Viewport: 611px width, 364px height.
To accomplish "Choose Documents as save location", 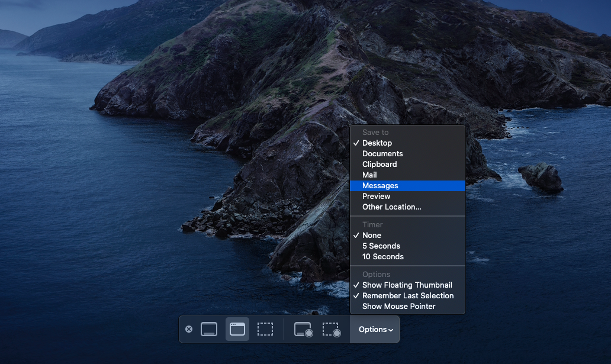I will (407, 153).
